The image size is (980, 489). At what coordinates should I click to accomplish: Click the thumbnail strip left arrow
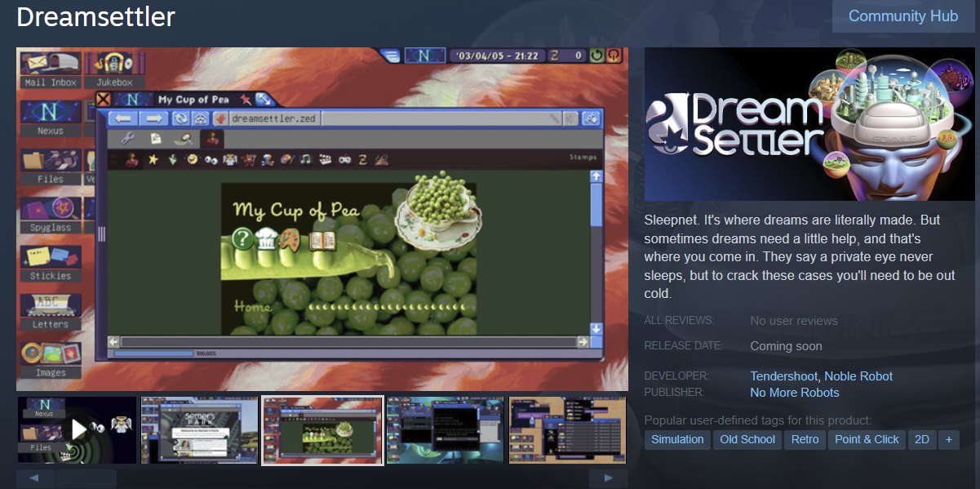(x=35, y=478)
